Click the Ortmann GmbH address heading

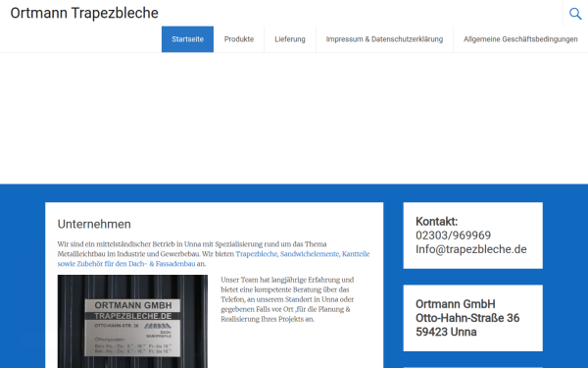click(456, 304)
